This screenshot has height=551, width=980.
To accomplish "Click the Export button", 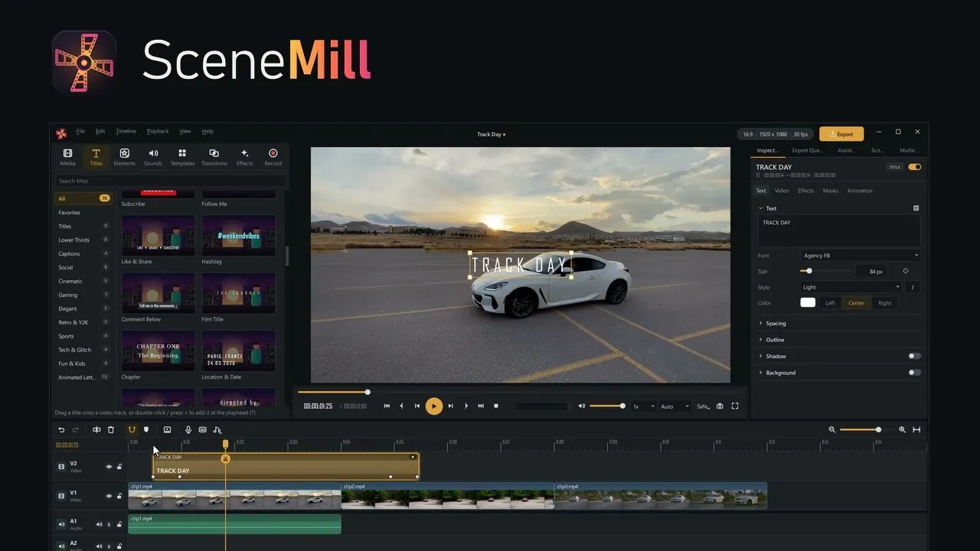I will tap(841, 134).
